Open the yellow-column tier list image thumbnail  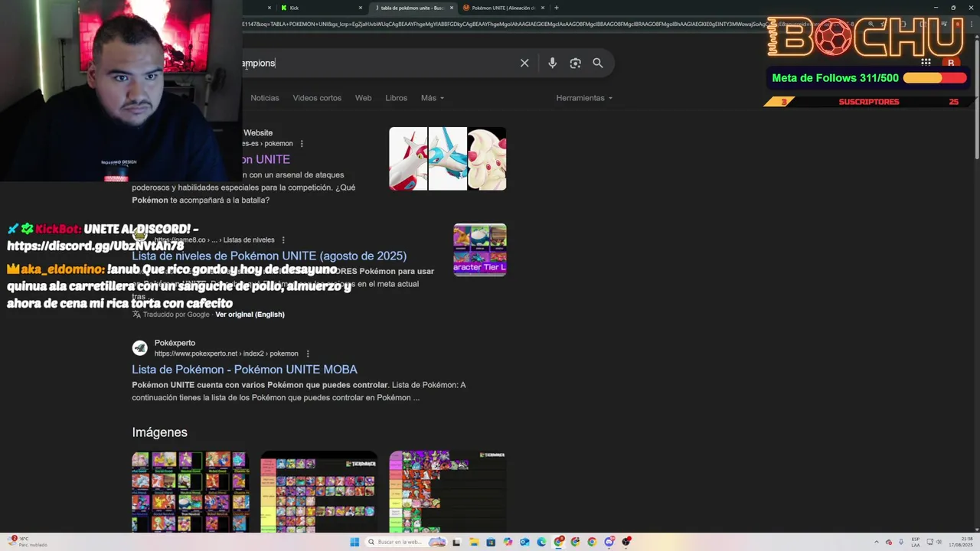(318, 491)
